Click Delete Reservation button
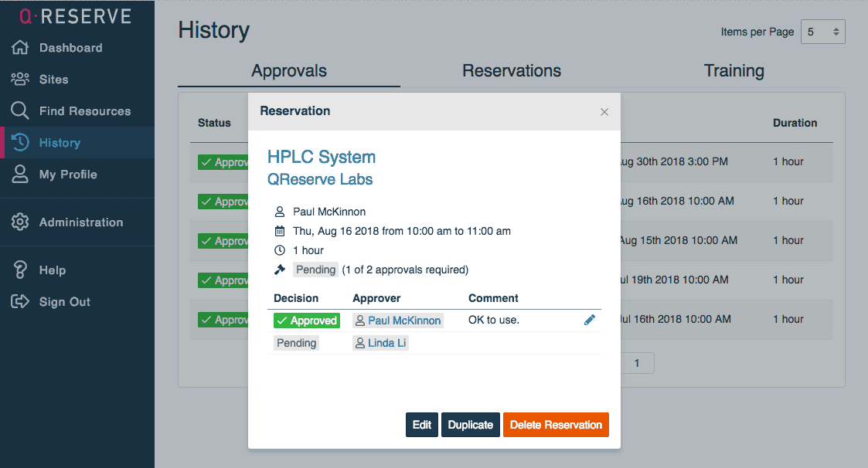The height and width of the screenshot is (468, 868). coord(556,425)
